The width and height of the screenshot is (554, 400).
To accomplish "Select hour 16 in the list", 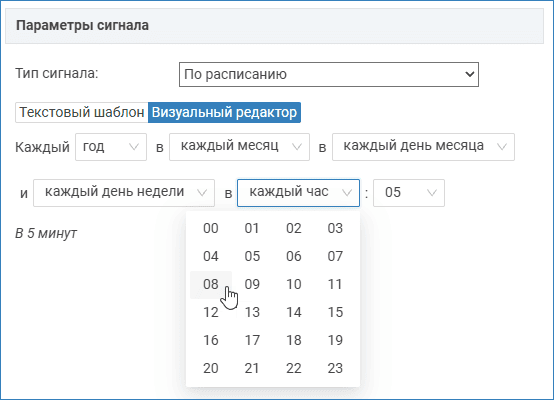I will point(211,341).
